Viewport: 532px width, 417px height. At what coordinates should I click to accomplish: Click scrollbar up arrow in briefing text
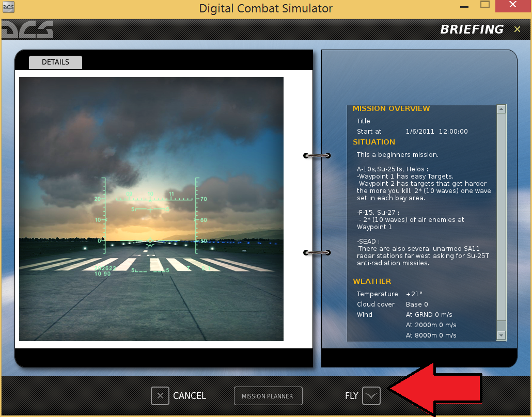(x=502, y=109)
